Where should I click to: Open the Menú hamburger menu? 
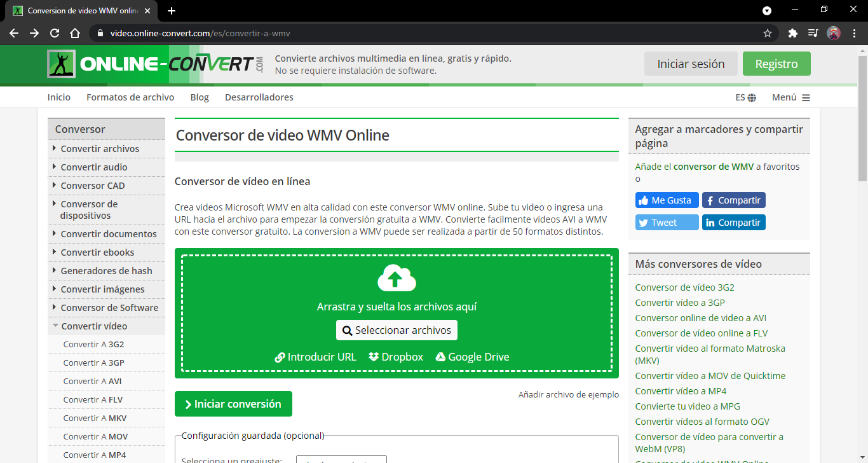[x=791, y=97]
